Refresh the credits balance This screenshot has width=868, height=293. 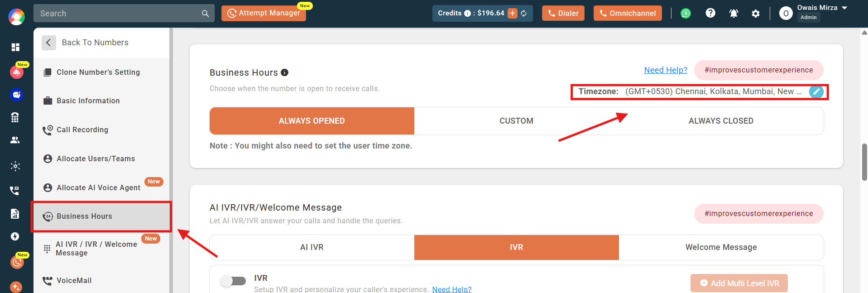(524, 13)
